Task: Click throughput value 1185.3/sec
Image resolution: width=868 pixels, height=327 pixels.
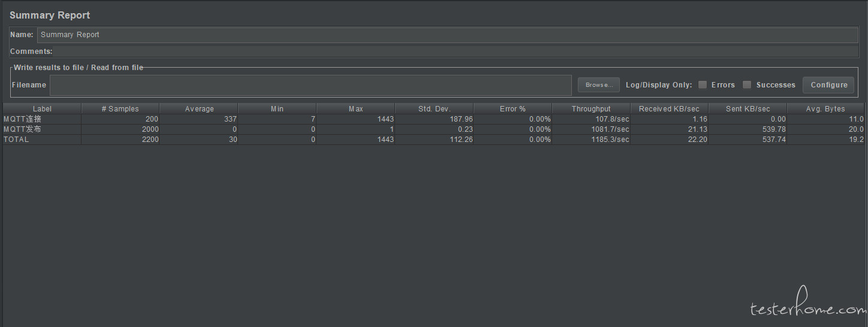Action: [610, 140]
